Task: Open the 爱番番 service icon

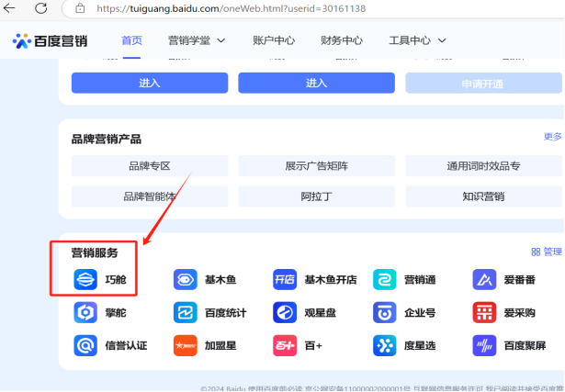Action: click(x=484, y=279)
